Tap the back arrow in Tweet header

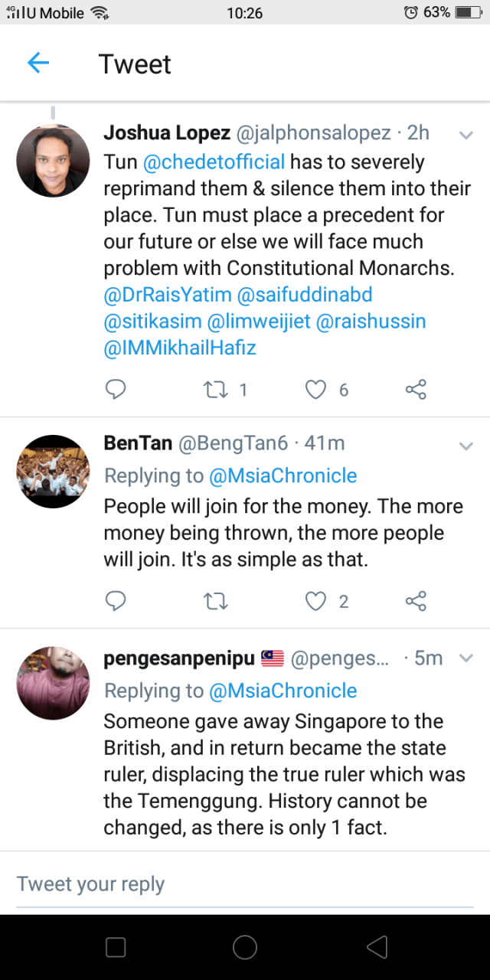click(38, 64)
